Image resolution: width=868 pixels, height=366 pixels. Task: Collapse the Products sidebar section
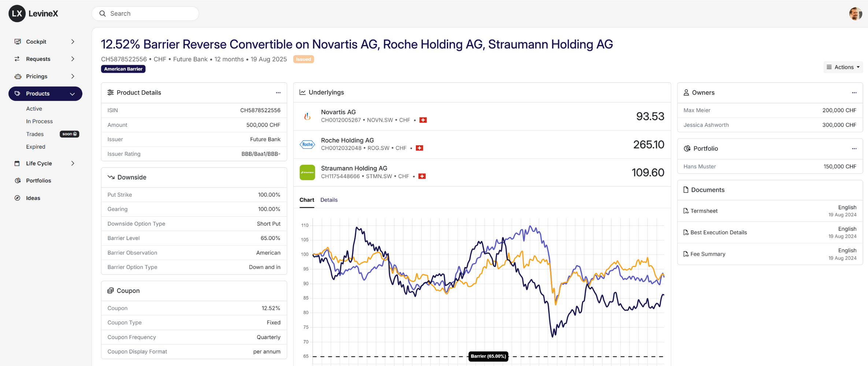click(72, 94)
